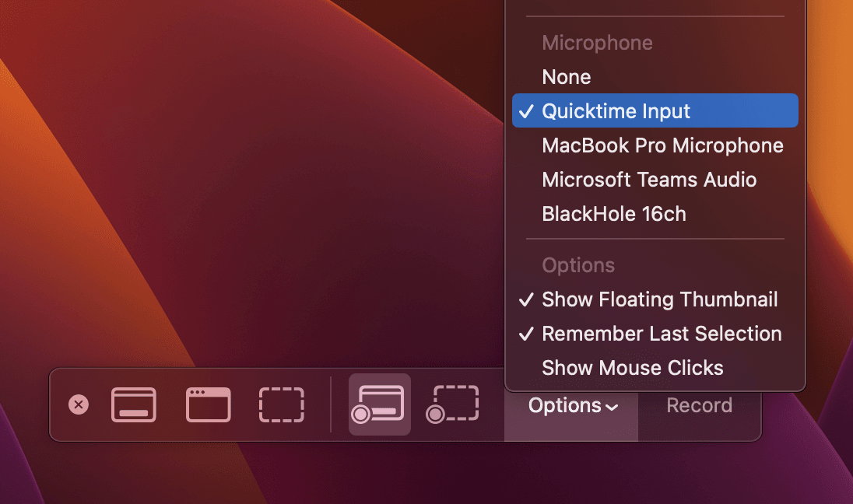Dismiss the screenshot toolbar with the X icon
Image resolution: width=853 pixels, height=504 pixels.
click(x=77, y=404)
